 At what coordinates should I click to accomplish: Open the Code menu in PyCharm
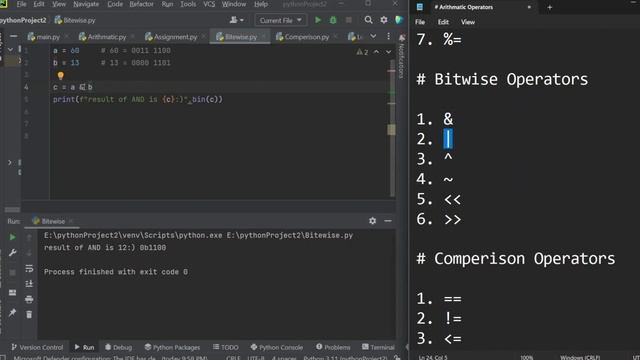point(115,4)
